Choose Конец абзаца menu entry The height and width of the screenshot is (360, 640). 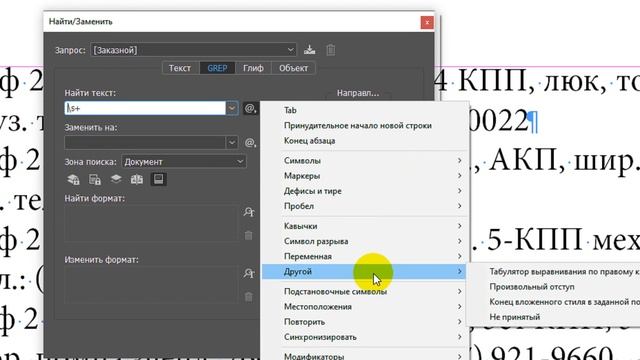click(x=365, y=141)
